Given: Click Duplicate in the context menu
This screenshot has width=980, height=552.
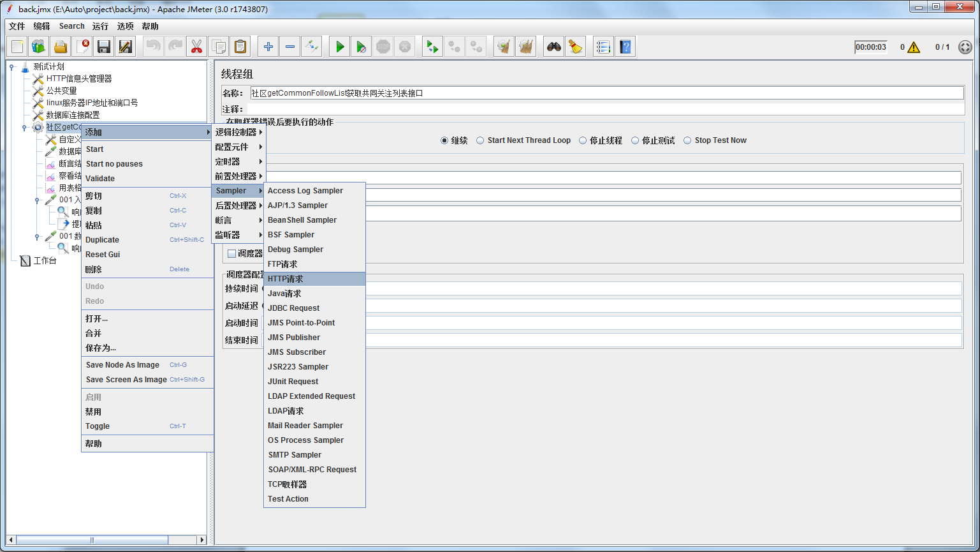Looking at the screenshot, I should point(147,240).
